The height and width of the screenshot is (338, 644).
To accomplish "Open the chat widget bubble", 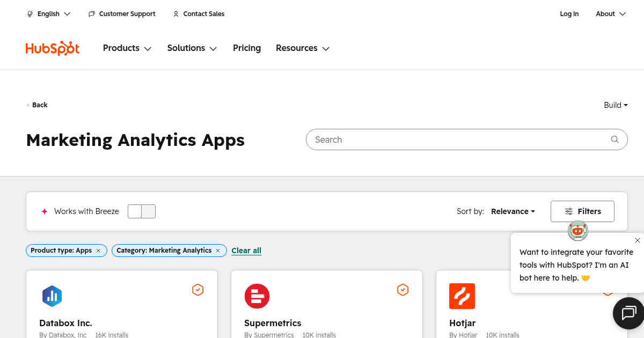I will pos(628,313).
